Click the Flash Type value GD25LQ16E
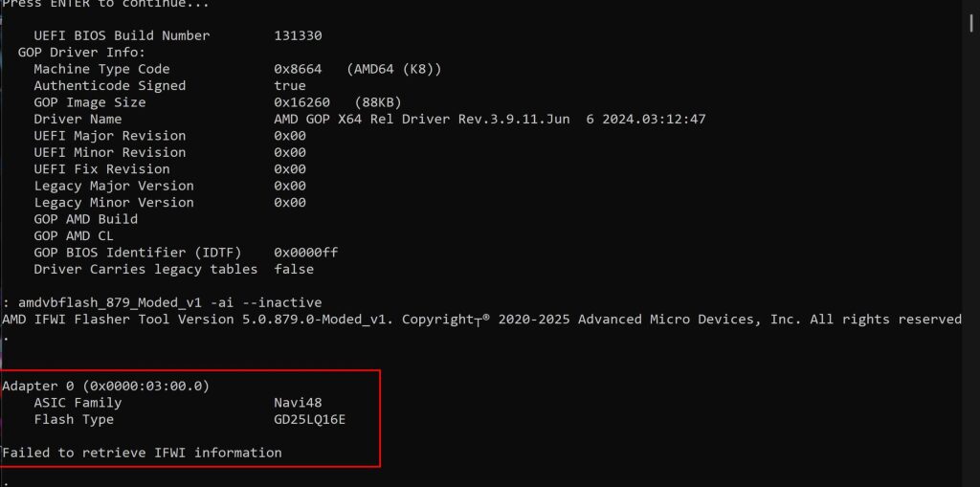 pyautogui.click(x=309, y=419)
